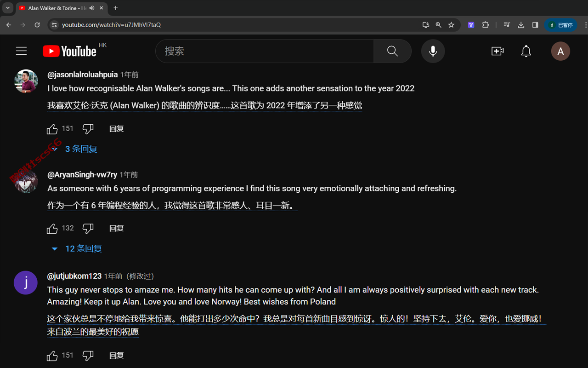Image resolution: width=588 pixels, height=368 pixels.
Task: Expand the 3 replies thread
Action: pos(75,149)
